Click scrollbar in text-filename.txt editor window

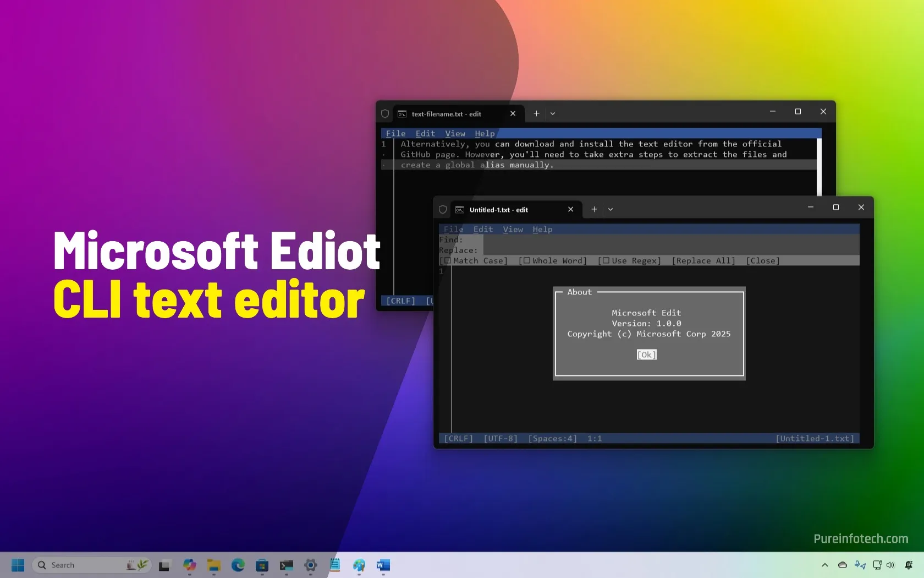(x=819, y=167)
